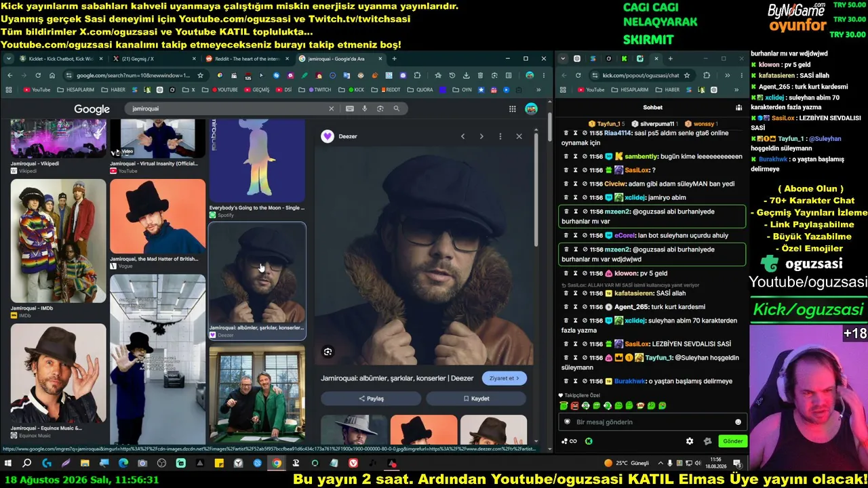Open the emoji picker in message box
The image size is (868, 488).
tap(738, 422)
